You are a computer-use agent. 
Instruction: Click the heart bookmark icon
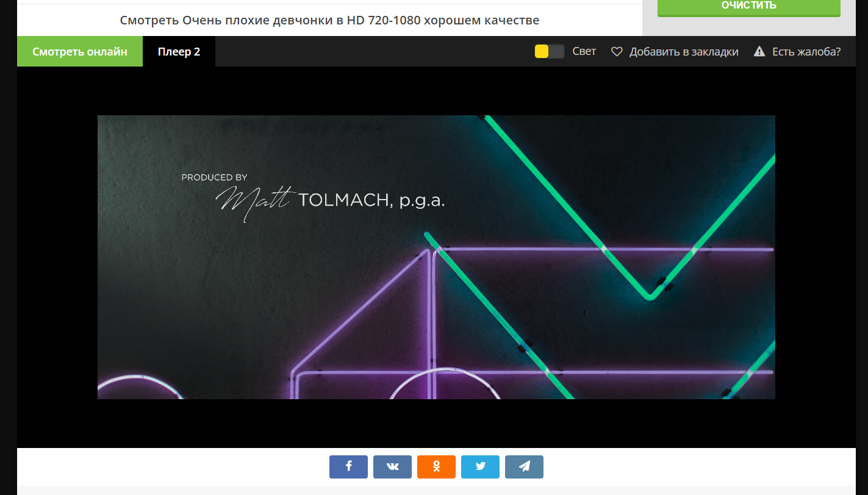click(617, 52)
